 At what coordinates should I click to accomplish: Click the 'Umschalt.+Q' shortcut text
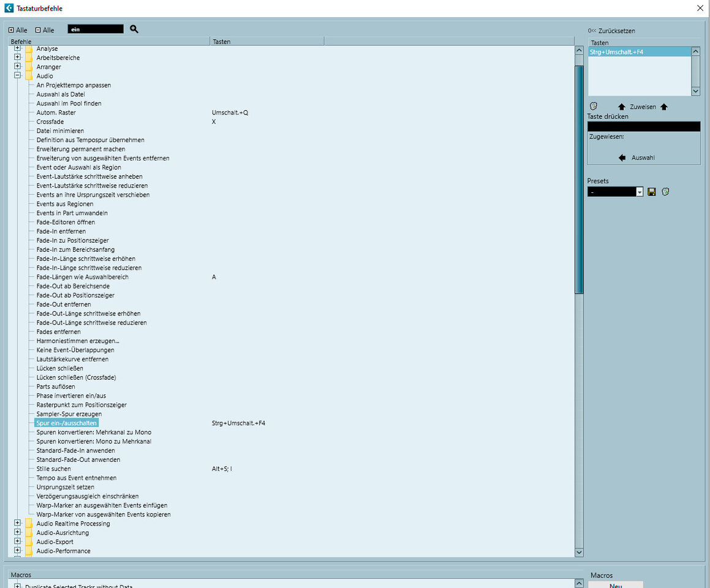pos(230,112)
